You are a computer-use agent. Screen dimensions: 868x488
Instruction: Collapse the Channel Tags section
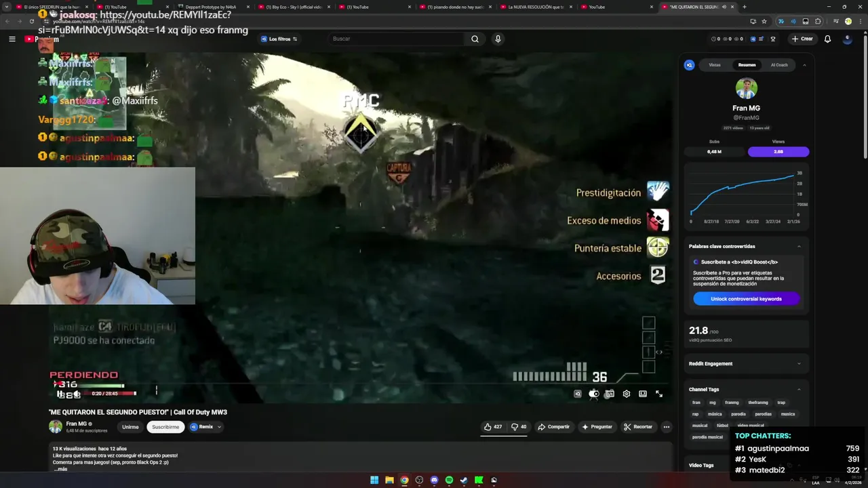[799, 389]
